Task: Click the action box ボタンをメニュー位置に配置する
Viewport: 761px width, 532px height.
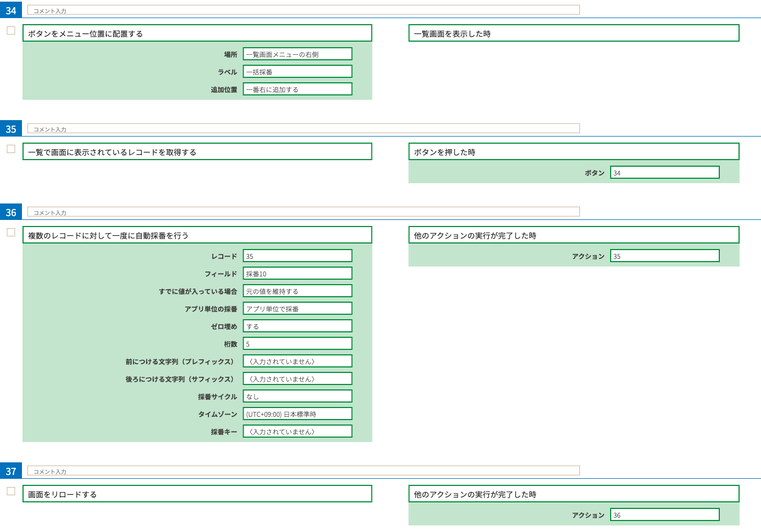Action: point(197,33)
